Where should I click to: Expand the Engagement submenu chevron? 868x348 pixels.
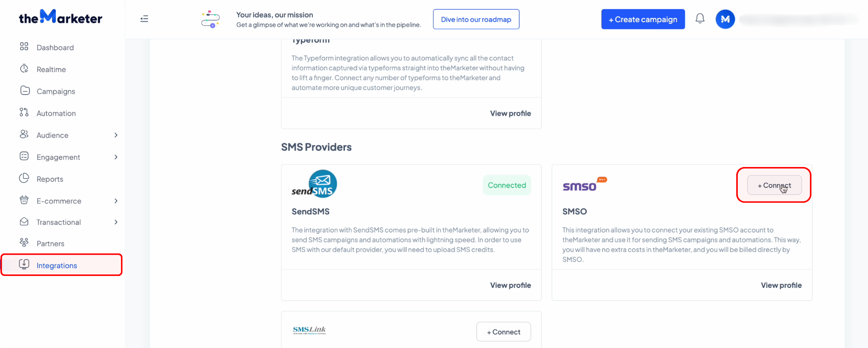coord(116,157)
